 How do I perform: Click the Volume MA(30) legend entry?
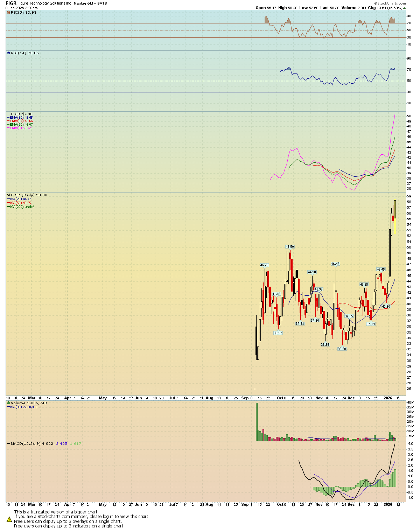tap(23, 407)
